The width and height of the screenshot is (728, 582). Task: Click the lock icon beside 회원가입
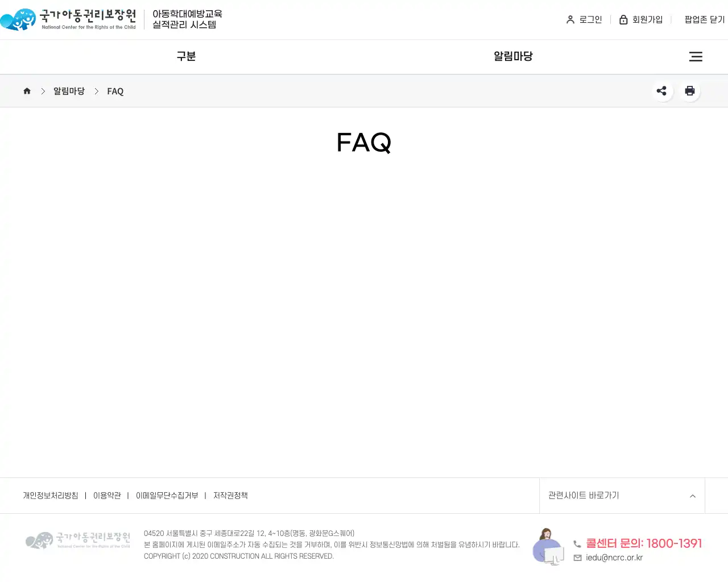pyautogui.click(x=623, y=20)
